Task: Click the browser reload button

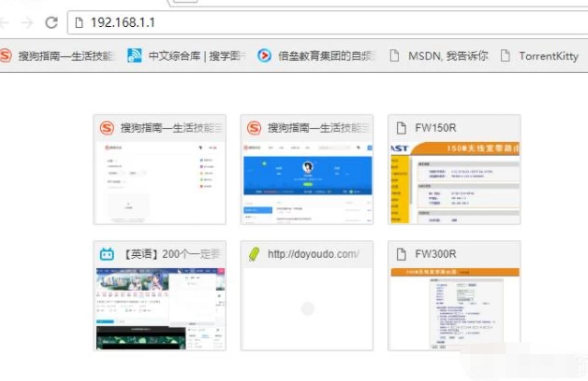Action: pyautogui.click(x=51, y=23)
